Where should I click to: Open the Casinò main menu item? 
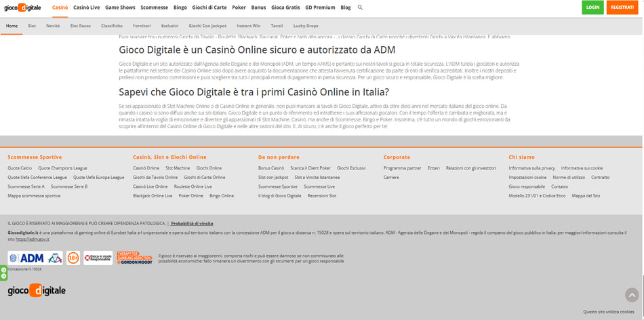tap(60, 7)
